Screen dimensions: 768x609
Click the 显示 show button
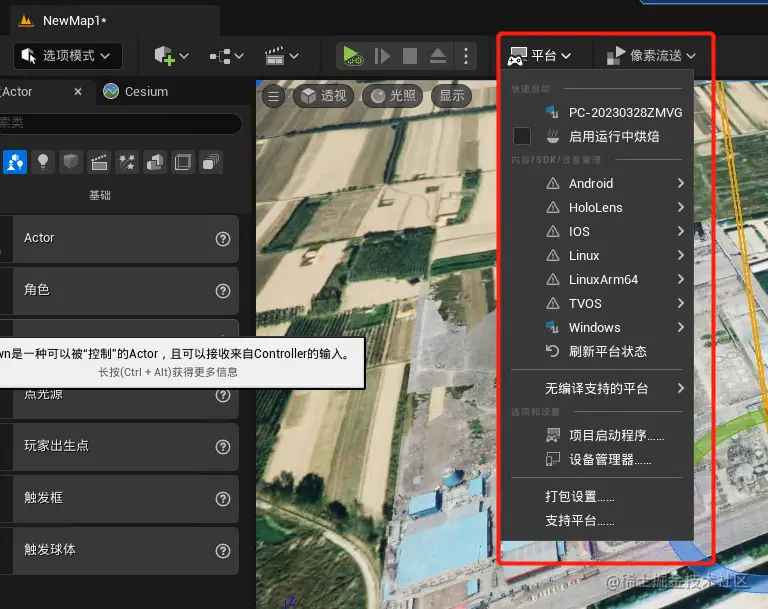pos(451,96)
